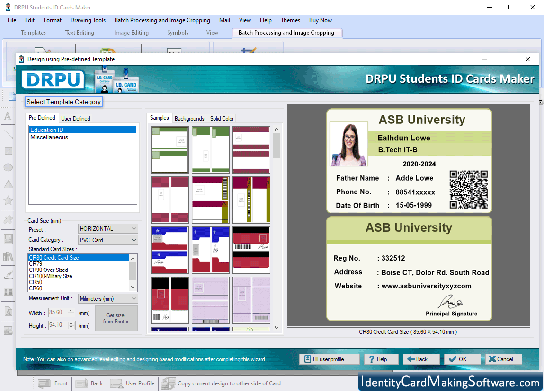Choose the green horizontal sample template

[170, 150]
